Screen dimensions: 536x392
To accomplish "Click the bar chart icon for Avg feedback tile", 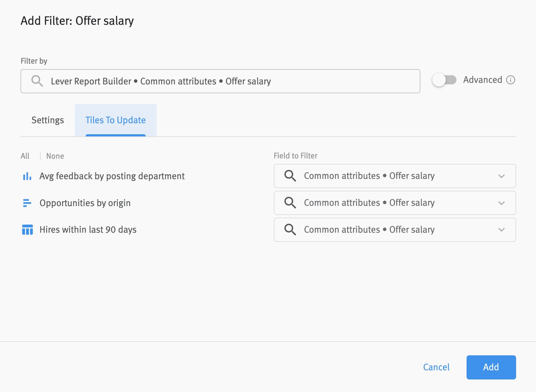I will pos(27,176).
